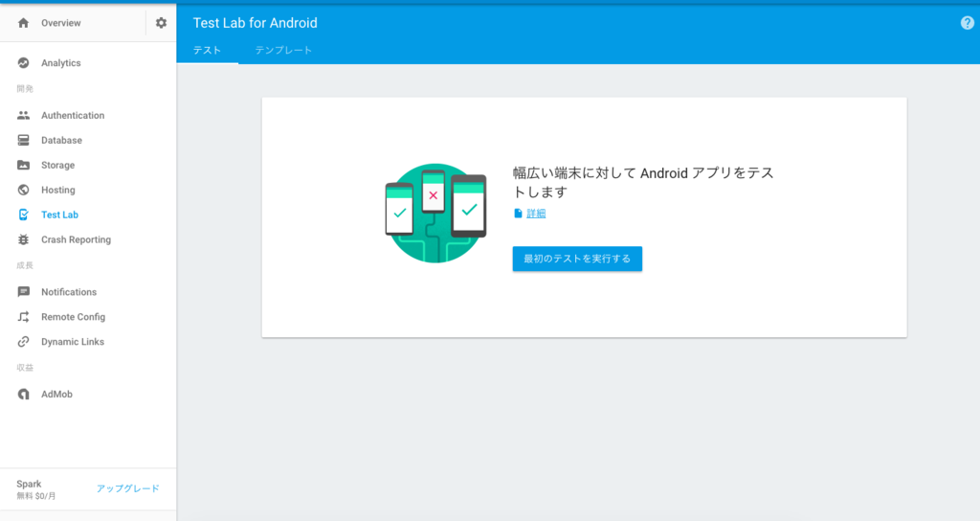
Task: Click the 収益 section label
Action: tap(25, 368)
